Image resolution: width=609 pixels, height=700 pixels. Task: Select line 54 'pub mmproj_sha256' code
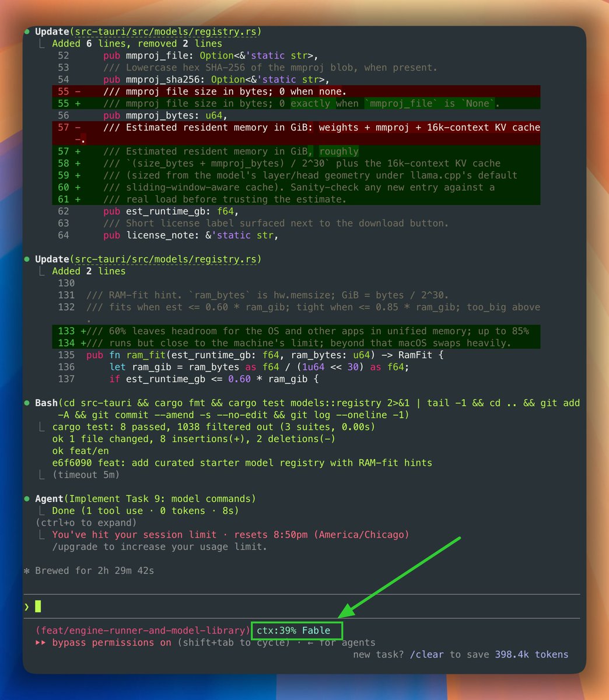point(216,79)
